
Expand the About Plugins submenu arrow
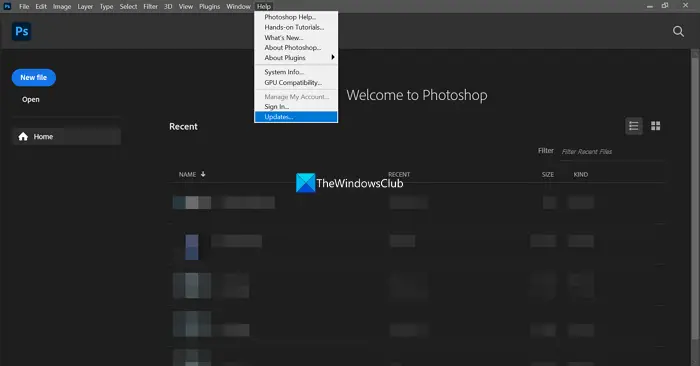point(333,57)
